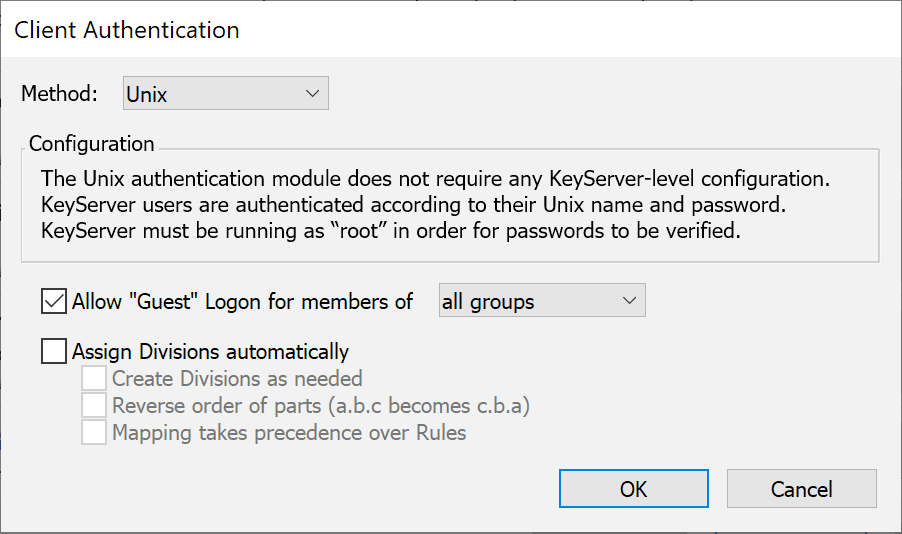The width and height of the screenshot is (902, 534).
Task: Click the Unix authentication module description text
Action: pyautogui.click(x=436, y=205)
